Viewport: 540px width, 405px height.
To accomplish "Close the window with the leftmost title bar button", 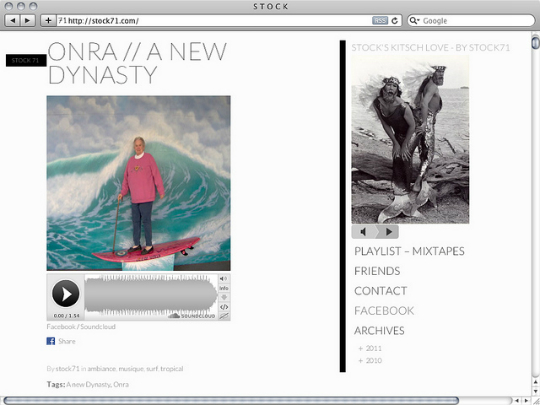I will 9,6.
